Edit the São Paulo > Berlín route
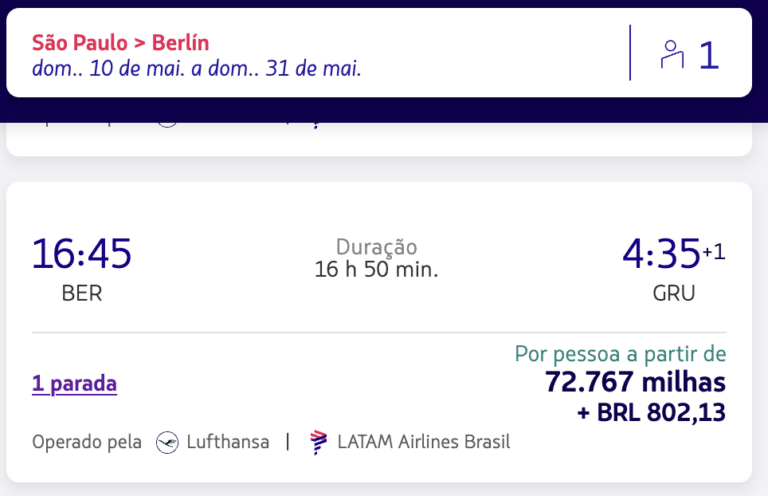The image size is (768, 496). [x=120, y=43]
